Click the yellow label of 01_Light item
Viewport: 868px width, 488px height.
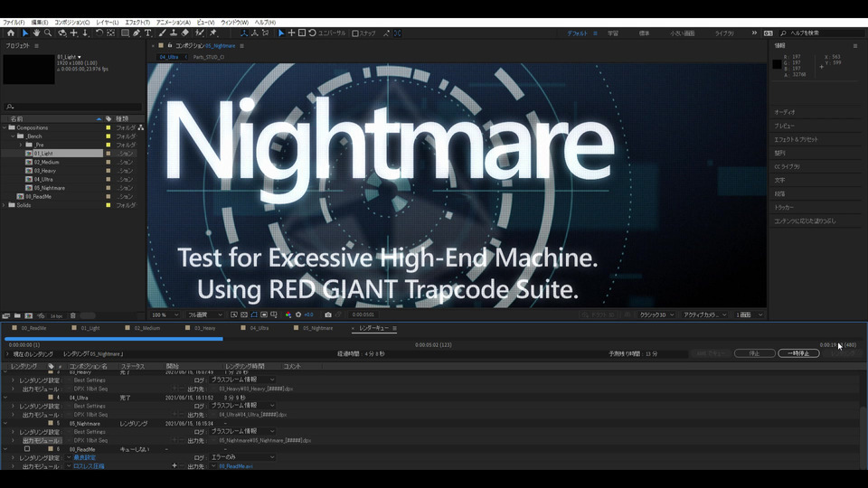click(108, 154)
